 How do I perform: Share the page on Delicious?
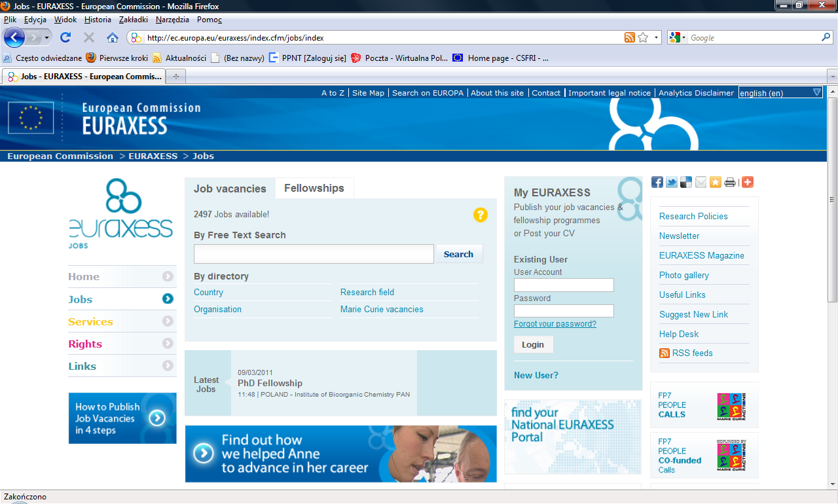686,182
